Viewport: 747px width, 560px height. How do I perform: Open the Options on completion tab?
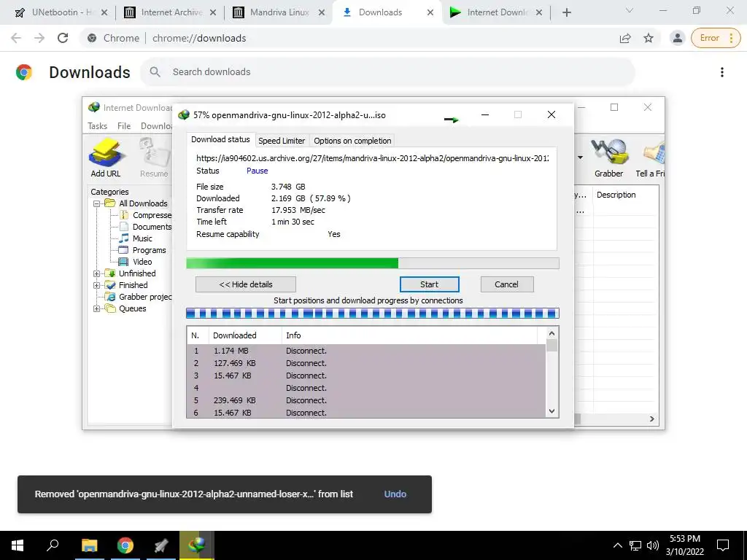click(x=352, y=141)
